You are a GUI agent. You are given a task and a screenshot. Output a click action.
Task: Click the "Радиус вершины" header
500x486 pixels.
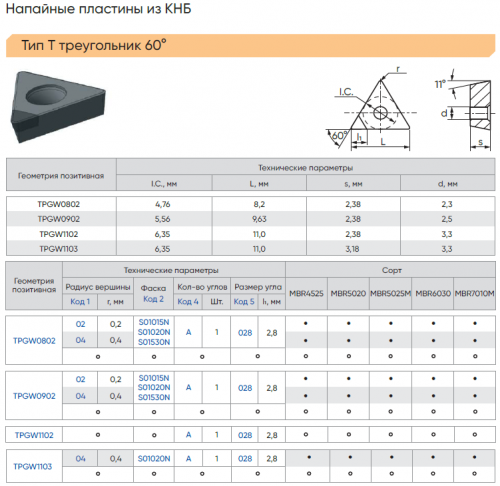pyautogui.click(x=98, y=287)
